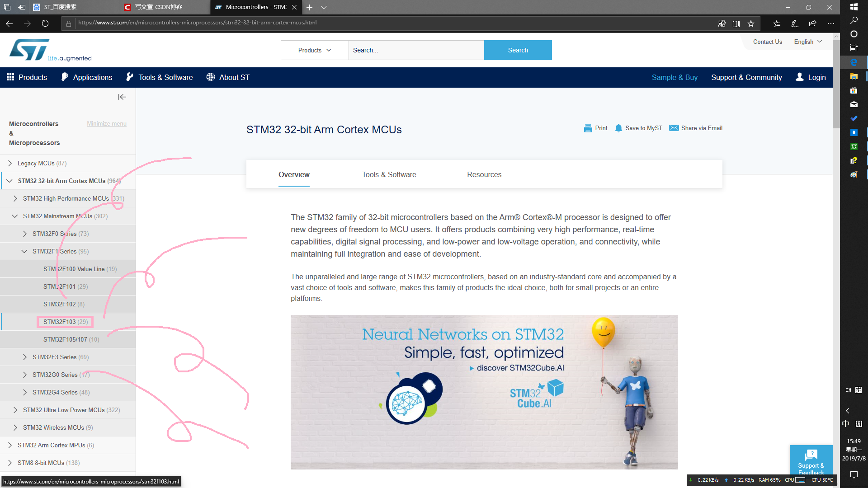
Task: Switch to the ST_百度搜索 browser tab
Action: tap(75, 7)
